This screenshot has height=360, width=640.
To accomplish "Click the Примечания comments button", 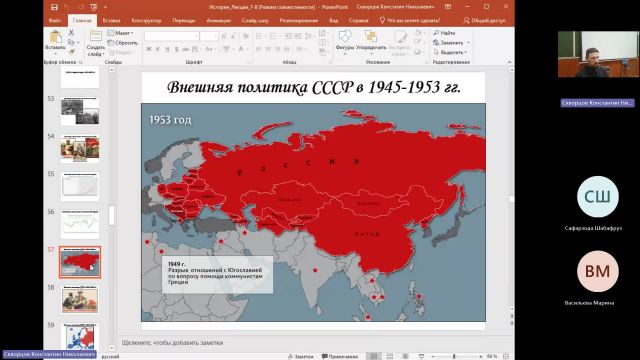I will tap(340, 356).
